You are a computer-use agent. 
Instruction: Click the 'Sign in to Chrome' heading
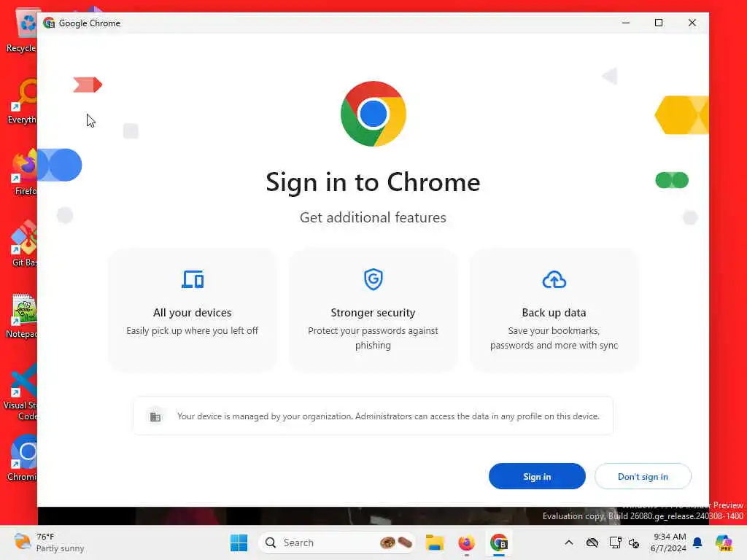click(x=373, y=182)
